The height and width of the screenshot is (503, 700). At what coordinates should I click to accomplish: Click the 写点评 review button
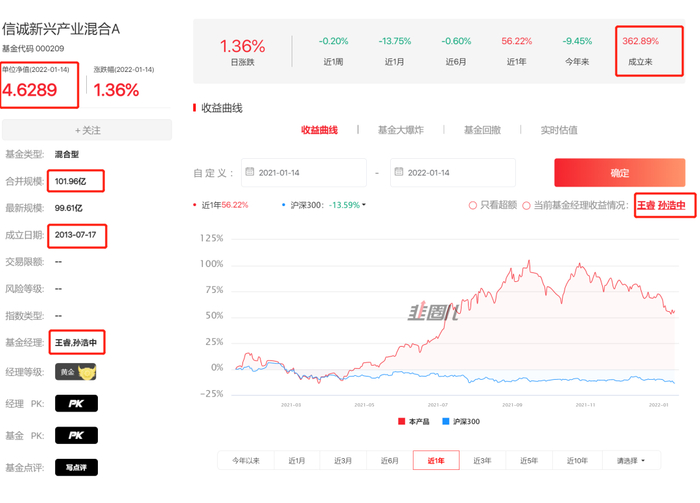[76, 467]
